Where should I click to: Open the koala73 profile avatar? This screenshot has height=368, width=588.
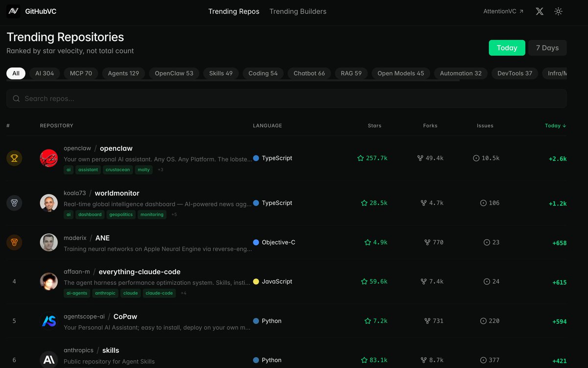49,203
